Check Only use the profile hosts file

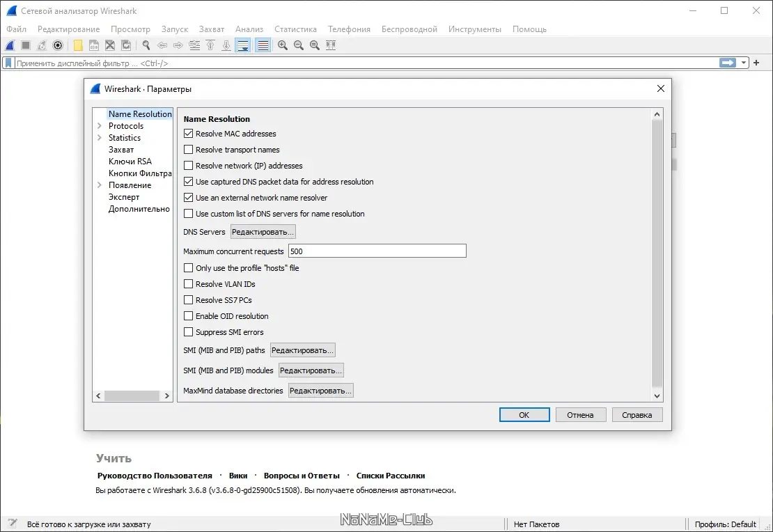(x=188, y=267)
